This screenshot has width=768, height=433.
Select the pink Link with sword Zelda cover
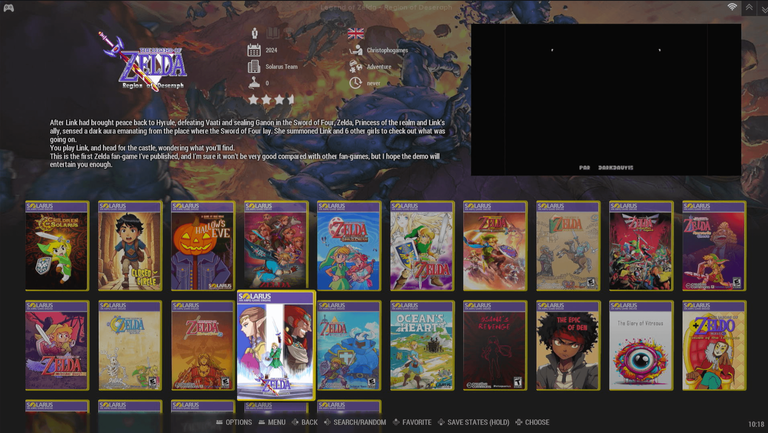(57, 345)
